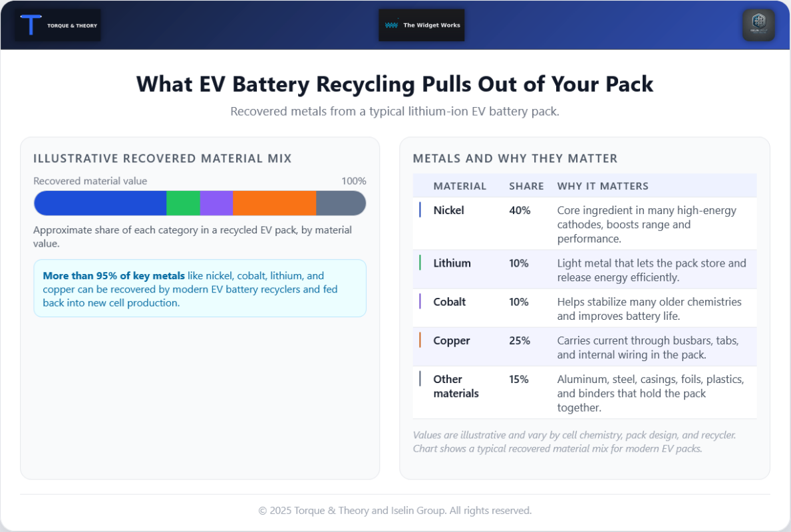This screenshot has width=791, height=532.
Task: Click the purple Cobalt bar segment
Action: (x=216, y=203)
